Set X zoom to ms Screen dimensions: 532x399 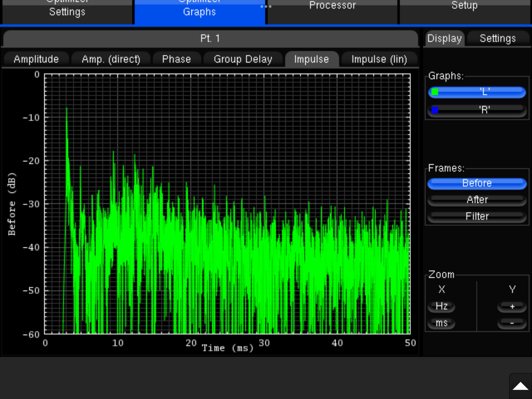[441, 323]
